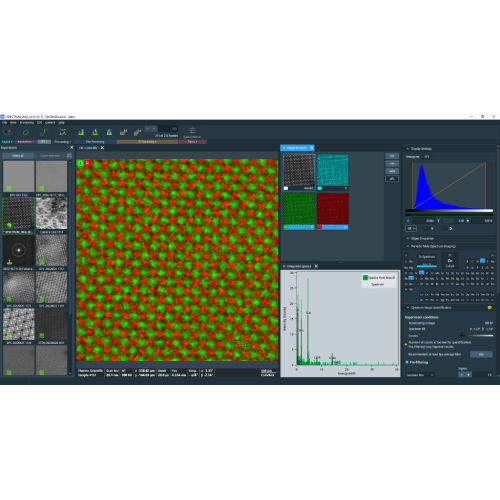Click the third green spectrum icon in toolbar
Image resolution: width=500 pixels, height=500 pixels.
pos(109,132)
